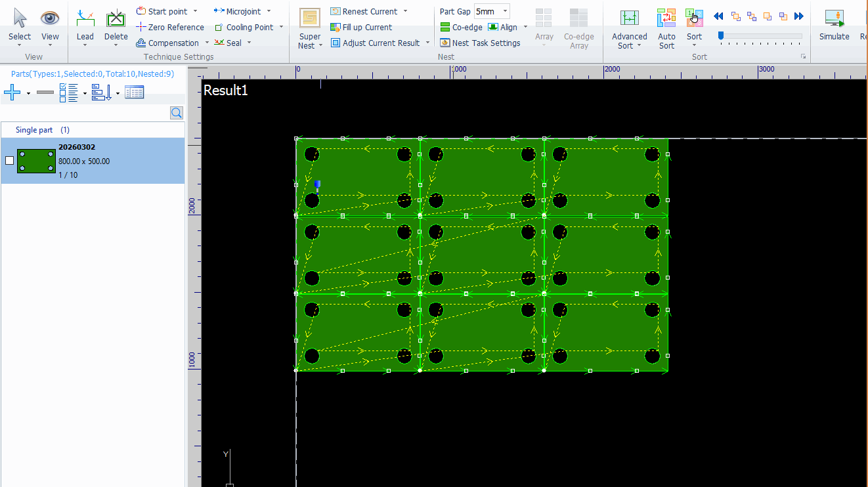Jump to the first sort step
The width and height of the screenshot is (868, 487).
coord(718,16)
